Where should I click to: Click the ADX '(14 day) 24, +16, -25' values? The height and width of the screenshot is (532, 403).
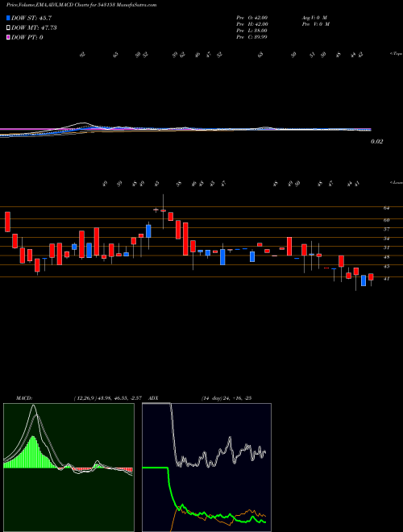coord(226,397)
